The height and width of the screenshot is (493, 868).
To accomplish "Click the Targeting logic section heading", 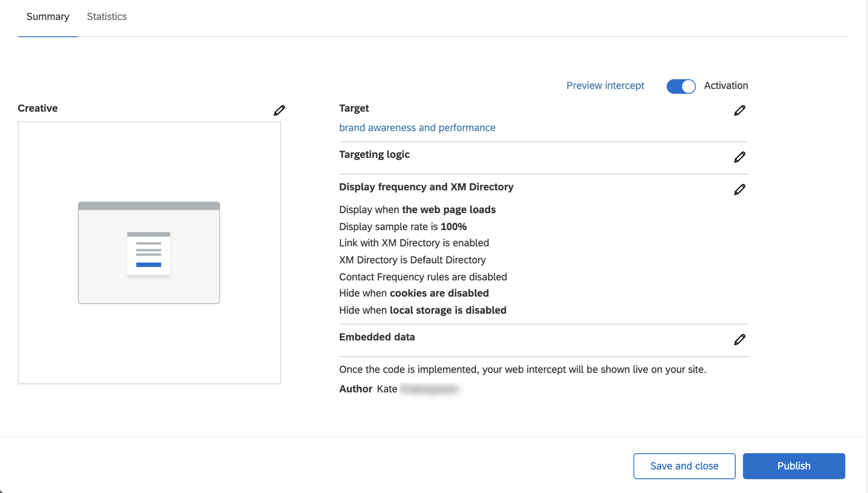I will tap(374, 154).
